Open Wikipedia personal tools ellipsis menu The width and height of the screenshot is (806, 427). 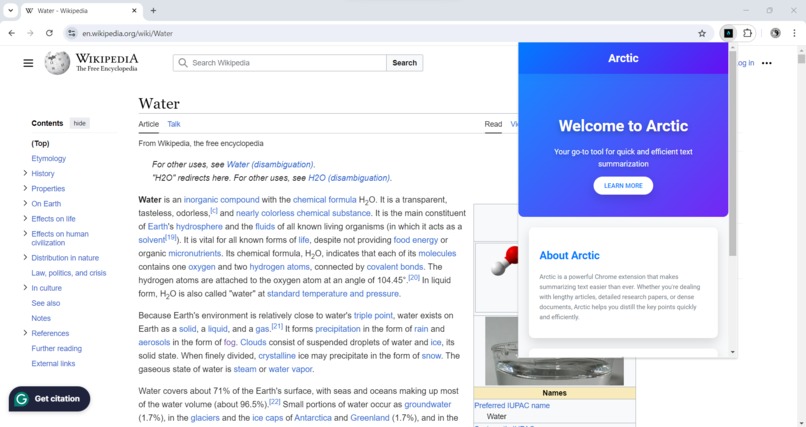coord(766,63)
